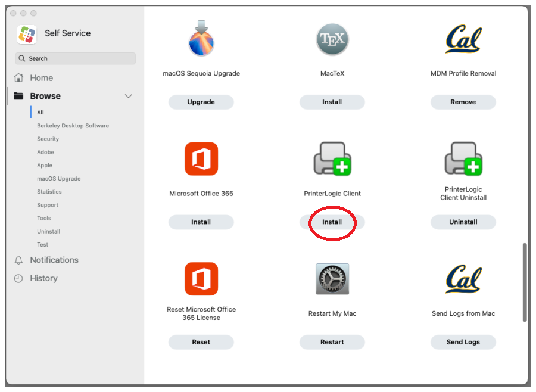This screenshot has height=392, width=536.
Task: Click the Send Logs from Mac Cal icon
Action: pos(463,279)
